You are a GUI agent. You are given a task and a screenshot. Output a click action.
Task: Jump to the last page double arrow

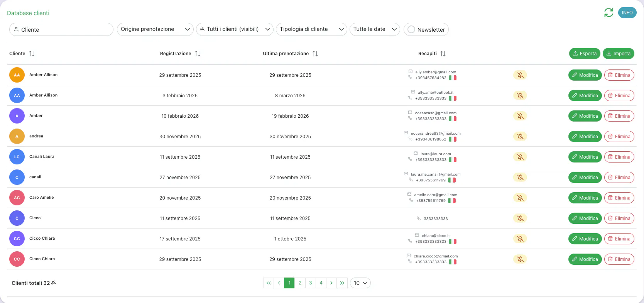tap(342, 283)
